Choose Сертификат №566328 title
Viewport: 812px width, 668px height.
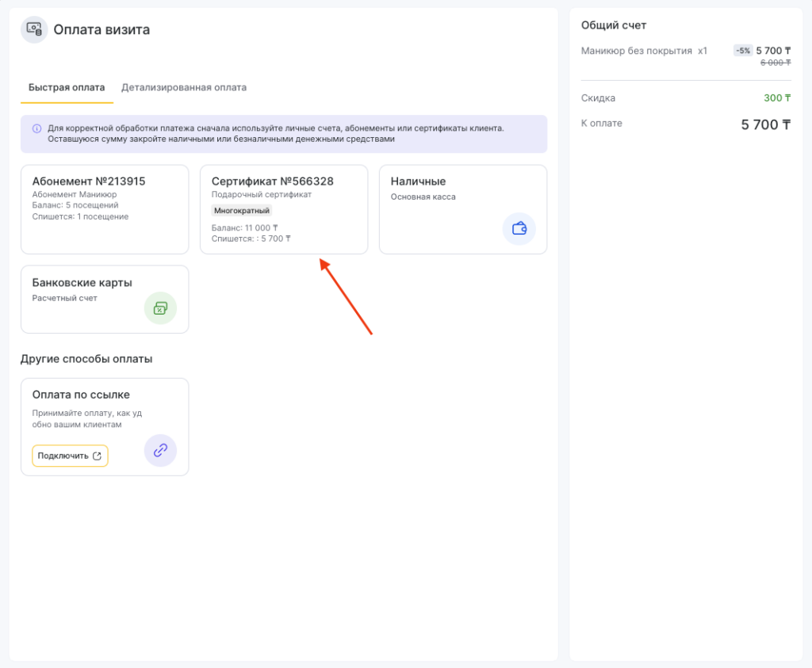(272, 181)
